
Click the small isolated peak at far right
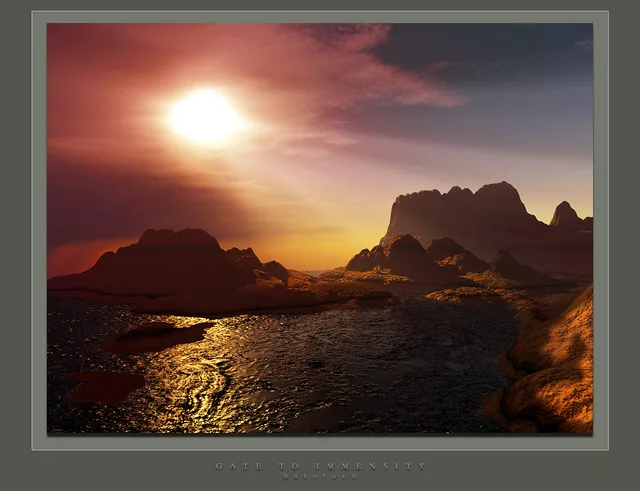click(x=565, y=213)
